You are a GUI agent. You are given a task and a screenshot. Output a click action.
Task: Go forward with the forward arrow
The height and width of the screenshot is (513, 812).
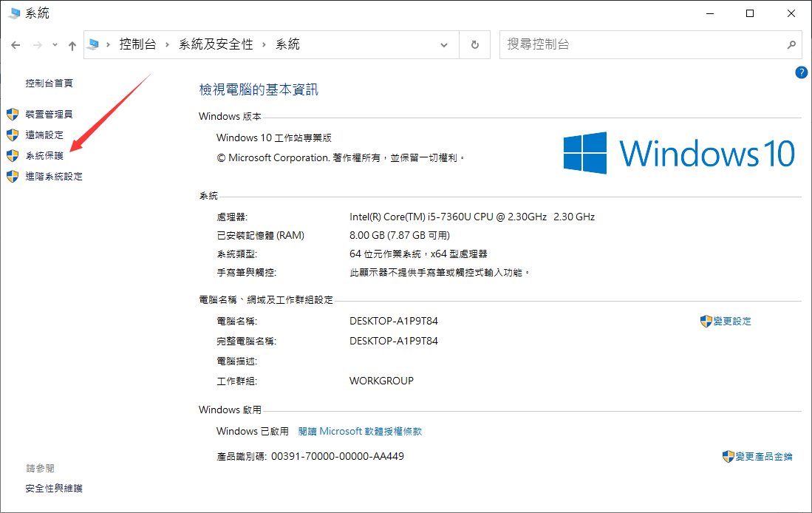click(x=37, y=45)
